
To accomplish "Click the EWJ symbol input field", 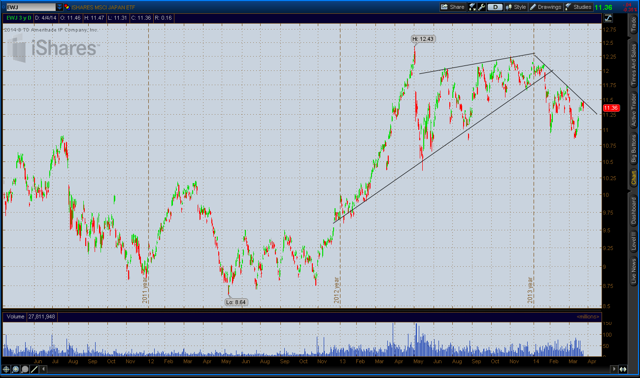I will pos(31,7).
